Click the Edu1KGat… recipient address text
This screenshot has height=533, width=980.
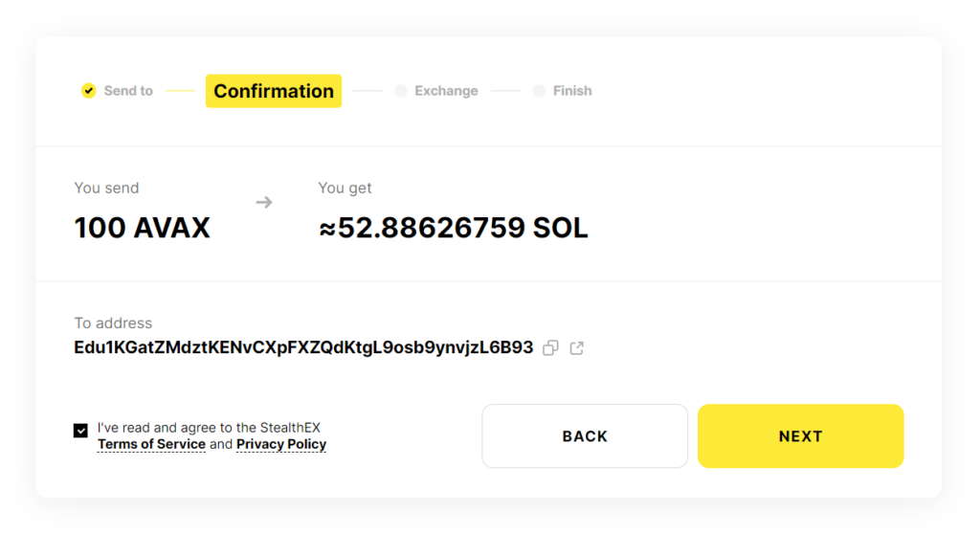click(303, 347)
